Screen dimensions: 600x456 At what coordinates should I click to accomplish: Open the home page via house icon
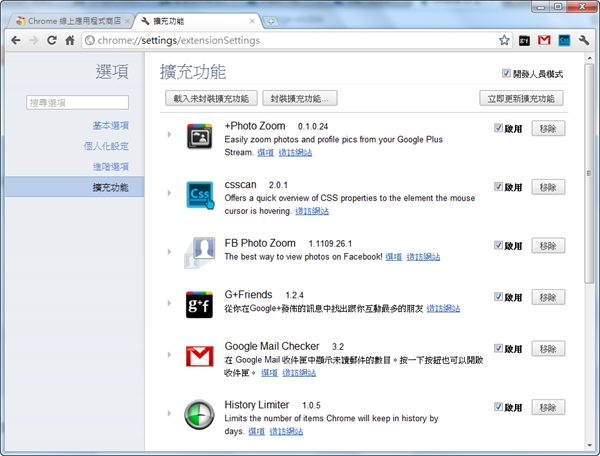pos(70,40)
